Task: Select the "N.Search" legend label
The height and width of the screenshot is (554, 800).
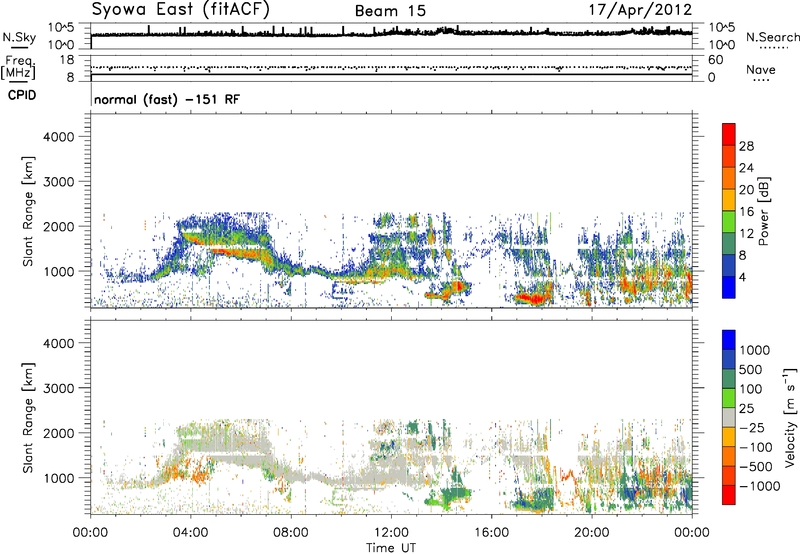Action: coord(773,37)
